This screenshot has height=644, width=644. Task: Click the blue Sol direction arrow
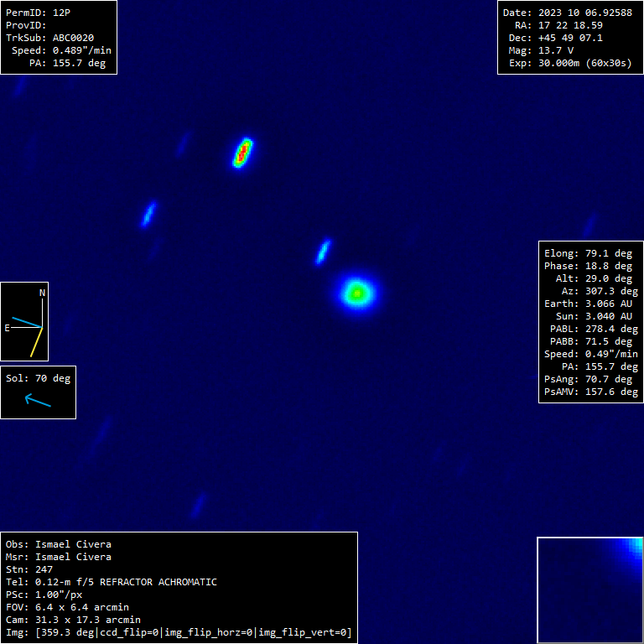[x=38, y=400]
